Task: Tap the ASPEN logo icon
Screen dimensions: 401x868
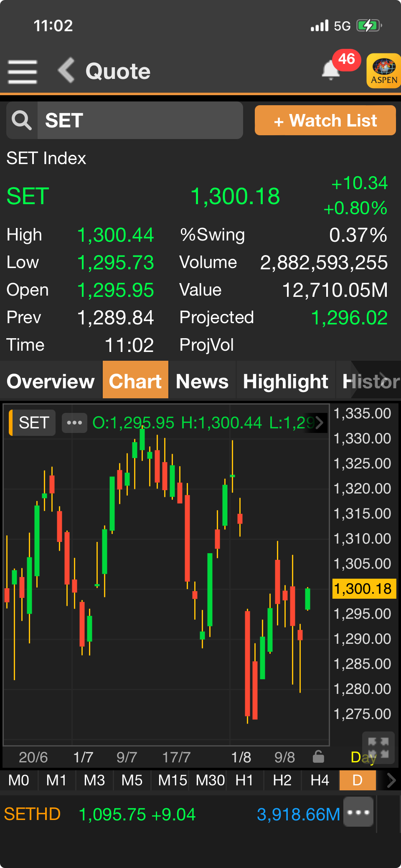Action: coord(383,71)
